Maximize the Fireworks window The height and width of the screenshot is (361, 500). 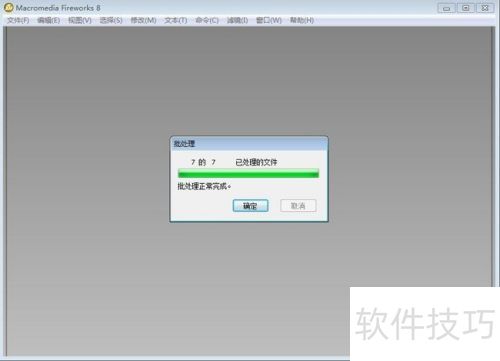click(x=466, y=8)
